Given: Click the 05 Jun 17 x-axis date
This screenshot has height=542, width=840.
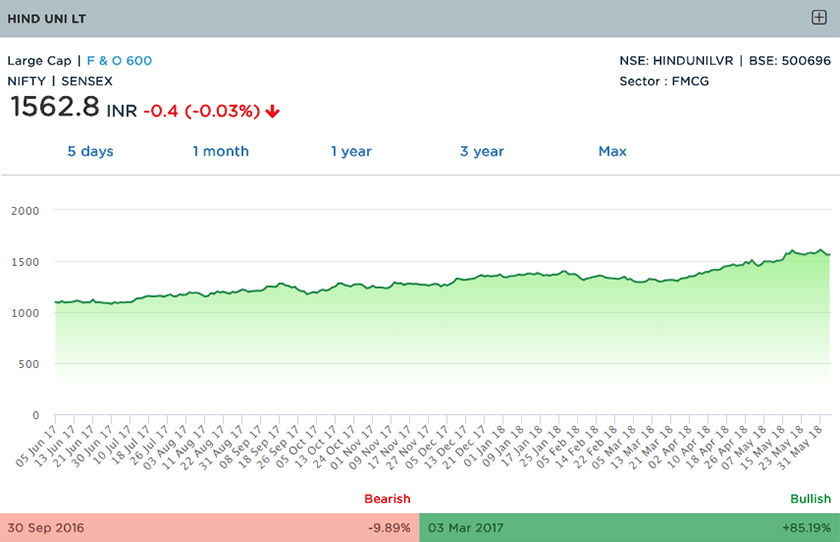Looking at the screenshot, I should (36, 446).
